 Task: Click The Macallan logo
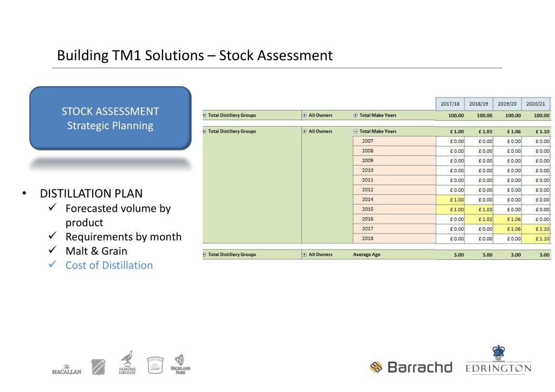tap(67, 369)
